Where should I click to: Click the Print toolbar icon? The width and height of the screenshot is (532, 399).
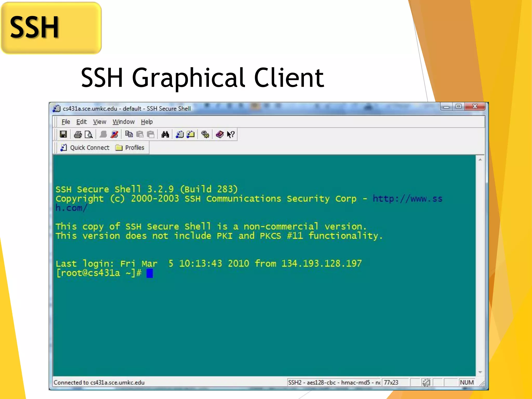click(x=78, y=134)
